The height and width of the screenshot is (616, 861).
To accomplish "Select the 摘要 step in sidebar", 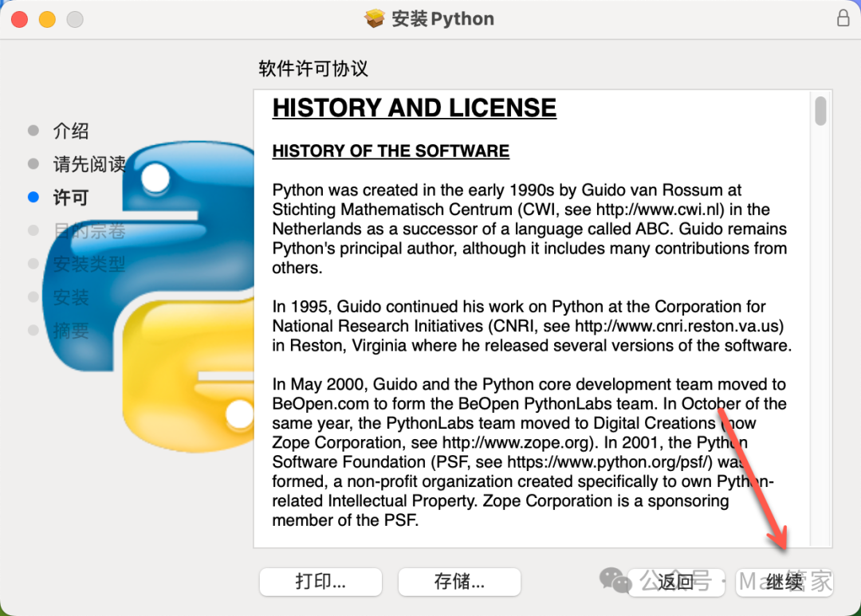I will coord(71,331).
